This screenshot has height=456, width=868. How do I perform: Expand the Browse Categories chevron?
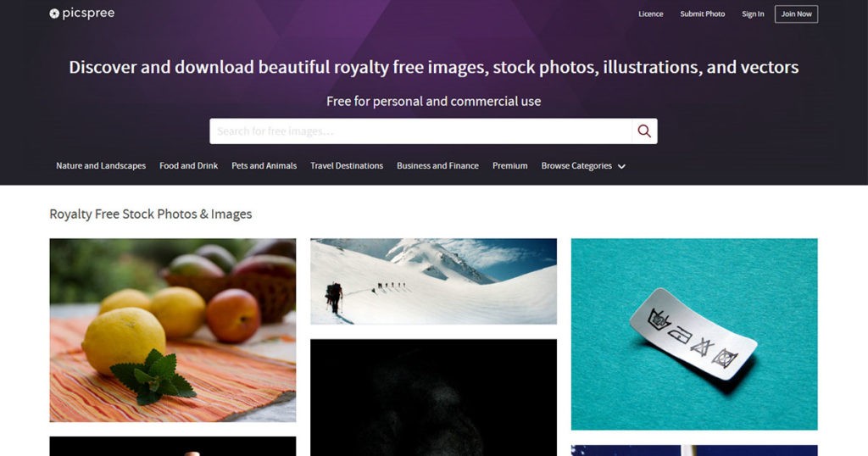(621, 167)
